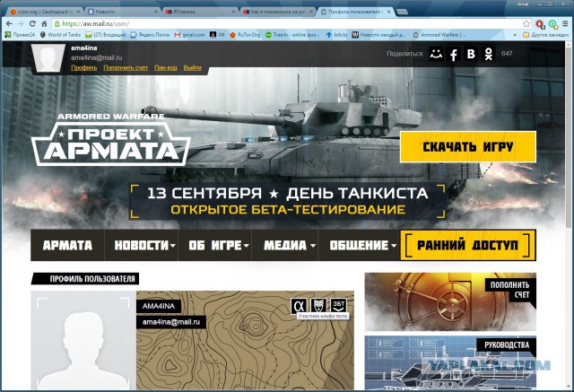Image resolution: width=574 pixels, height=392 pixels.
Task: Open the RuTor.Org bookmark
Action: coord(245,35)
